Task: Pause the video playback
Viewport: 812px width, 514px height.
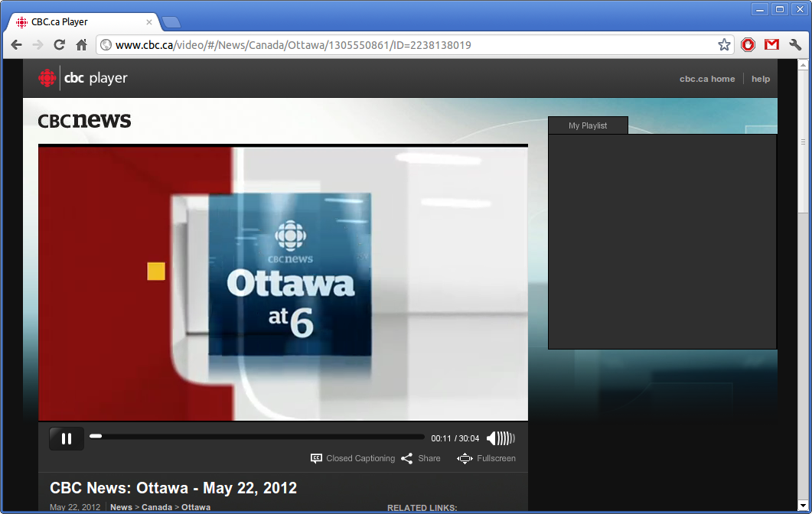Action: point(67,438)
